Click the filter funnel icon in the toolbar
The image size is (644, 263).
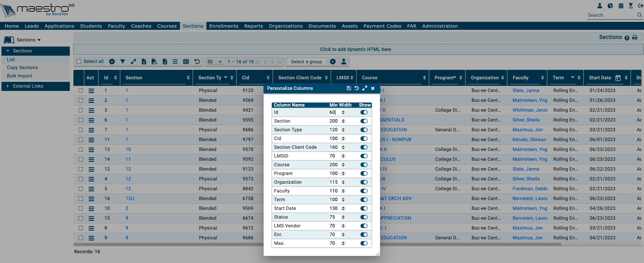click(122, 62)
